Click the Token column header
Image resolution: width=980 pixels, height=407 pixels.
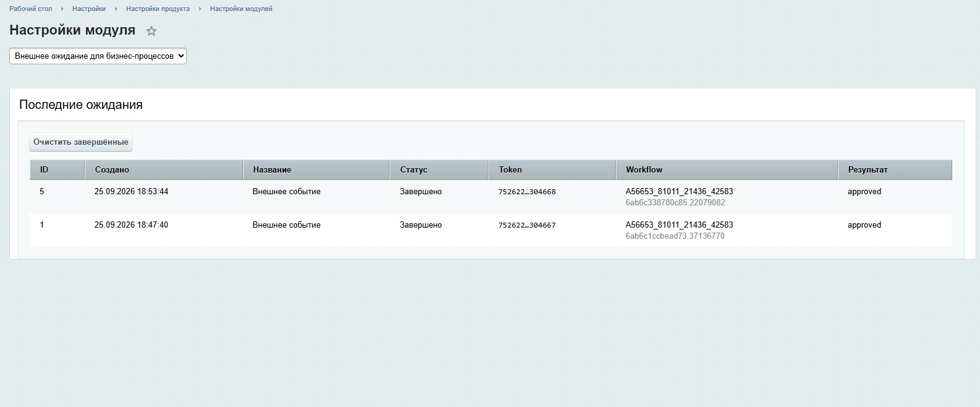click(x=552, y=169)
